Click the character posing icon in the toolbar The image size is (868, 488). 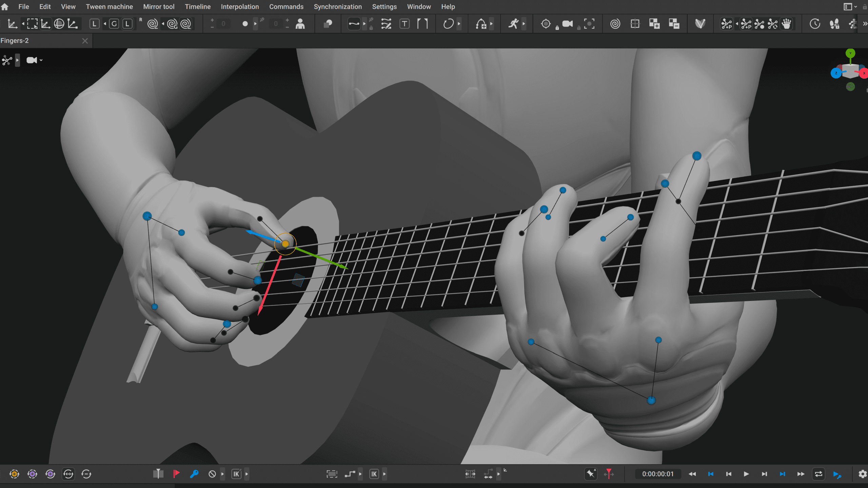[x=300, y=24]
